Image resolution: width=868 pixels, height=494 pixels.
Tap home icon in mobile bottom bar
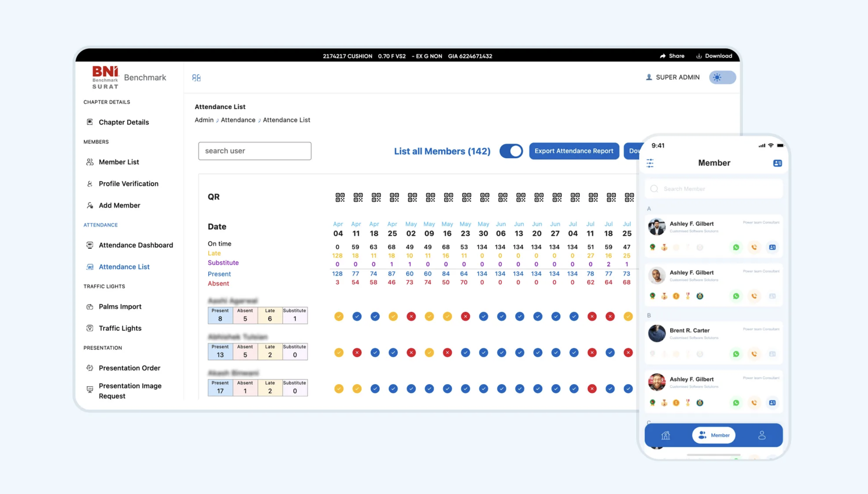(x=665, y=435)
